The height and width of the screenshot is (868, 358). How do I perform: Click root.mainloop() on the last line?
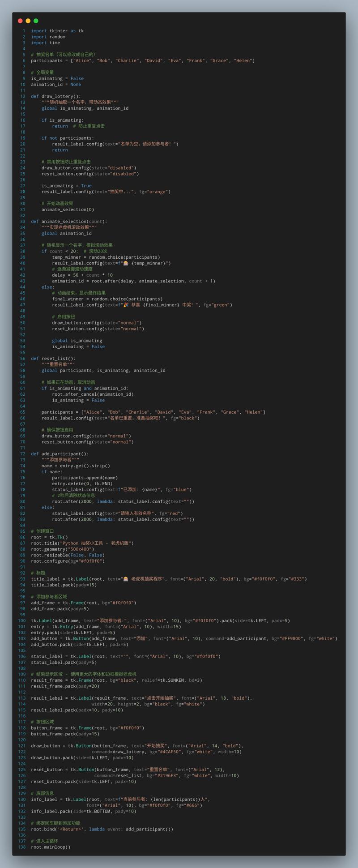(x=51, y=847)
